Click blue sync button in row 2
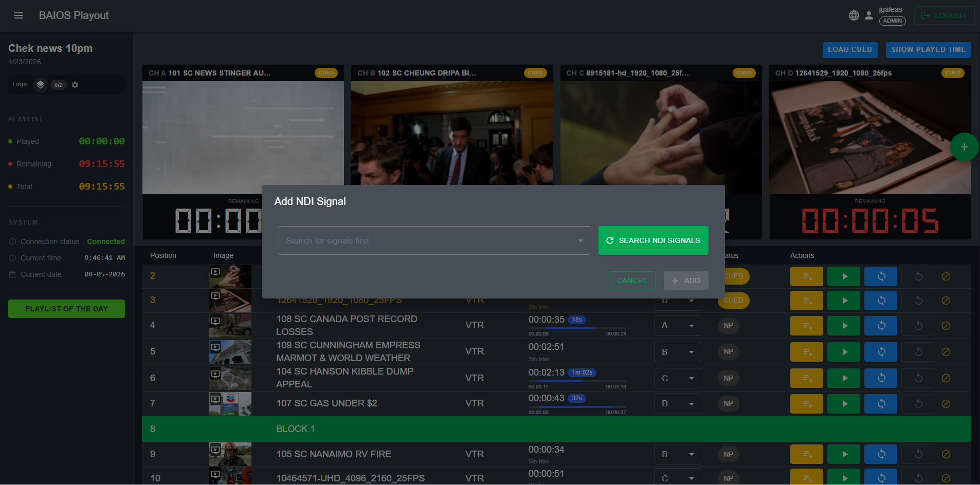980x485 pixels. (881, 276)
